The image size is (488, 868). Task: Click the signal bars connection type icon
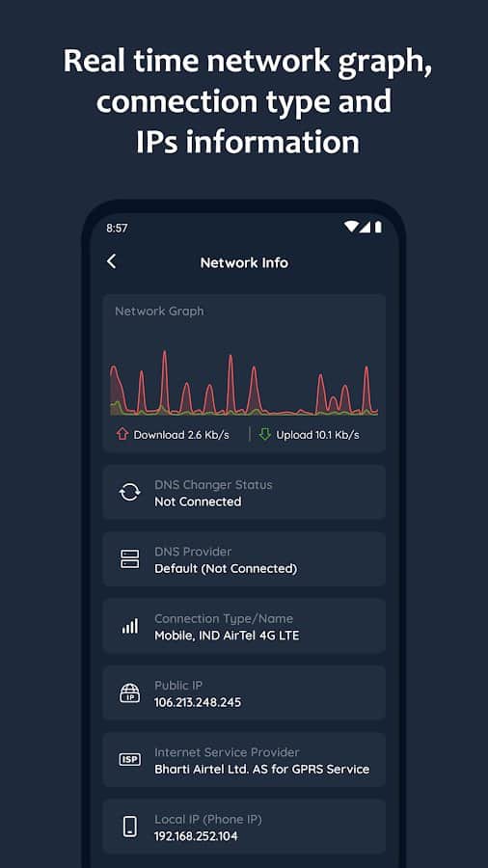click(129, 626)
